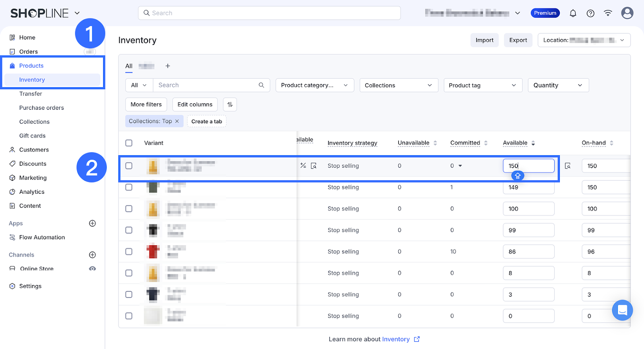Open the Quantity filter dropdown
644x349 pixels.
558,85
